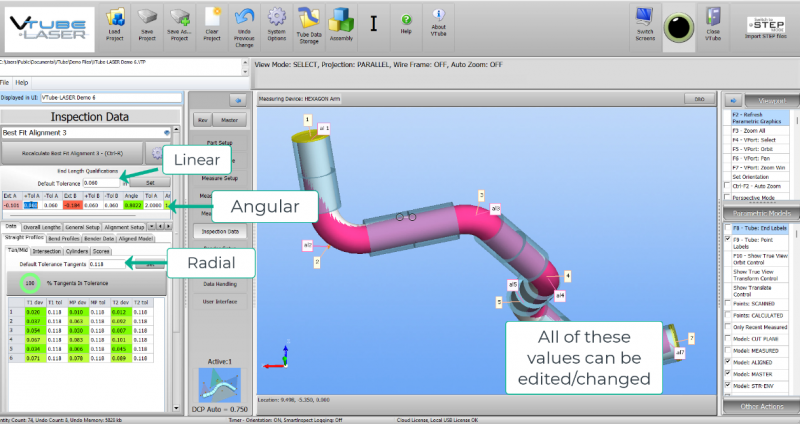
Task: Select the Scores tab
Action: (x=101, y=251)
